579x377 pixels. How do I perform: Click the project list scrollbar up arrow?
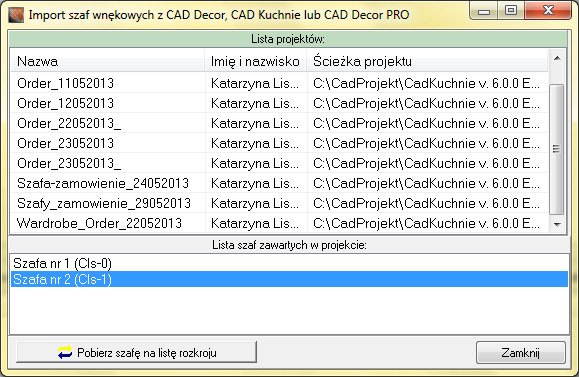pyautogui.click(x=557, y=58)
